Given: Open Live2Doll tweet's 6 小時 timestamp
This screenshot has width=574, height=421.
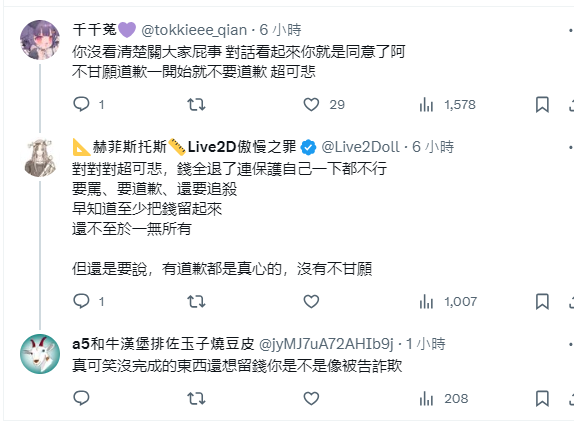Looking at the screenshot, I should point(433,147).
